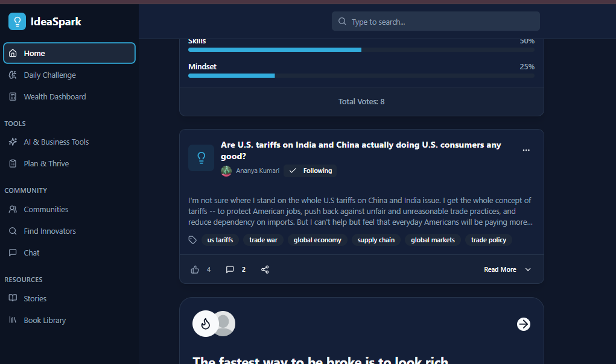Click the chevron next to Read More
The image size is (616, 364).
click(528, 269)
